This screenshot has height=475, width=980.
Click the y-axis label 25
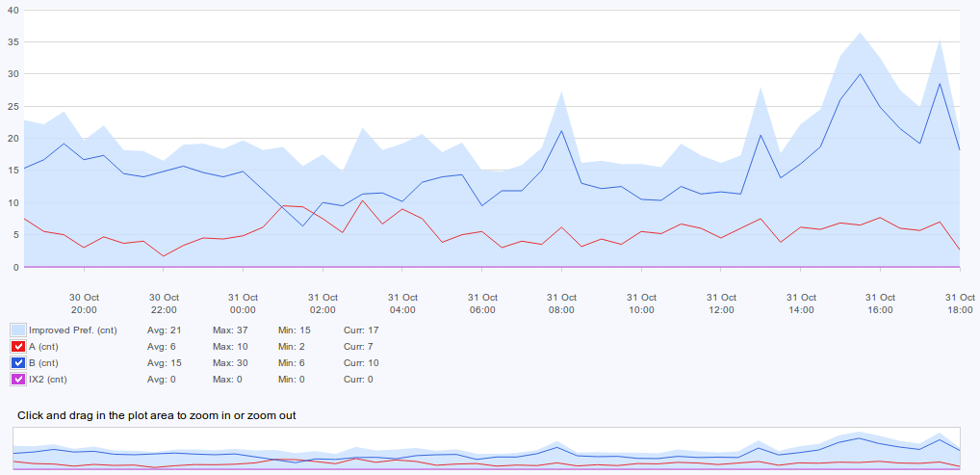13,106
